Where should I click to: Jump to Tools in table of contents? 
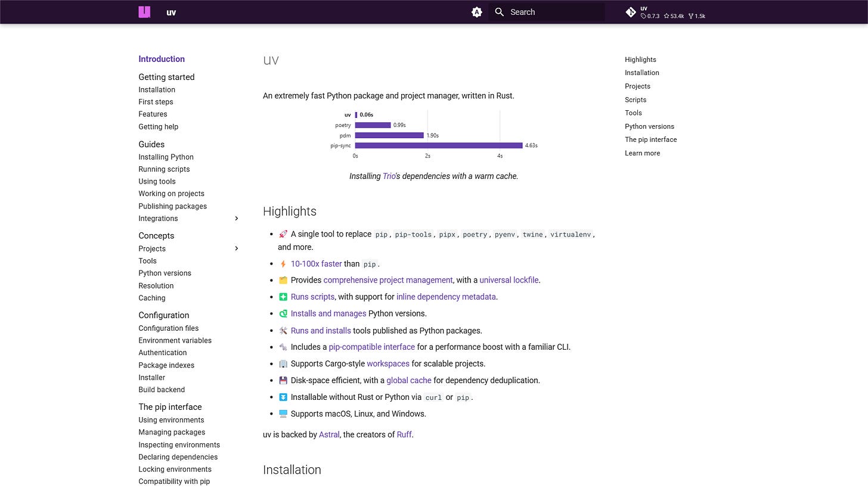(x=633, y=113)
